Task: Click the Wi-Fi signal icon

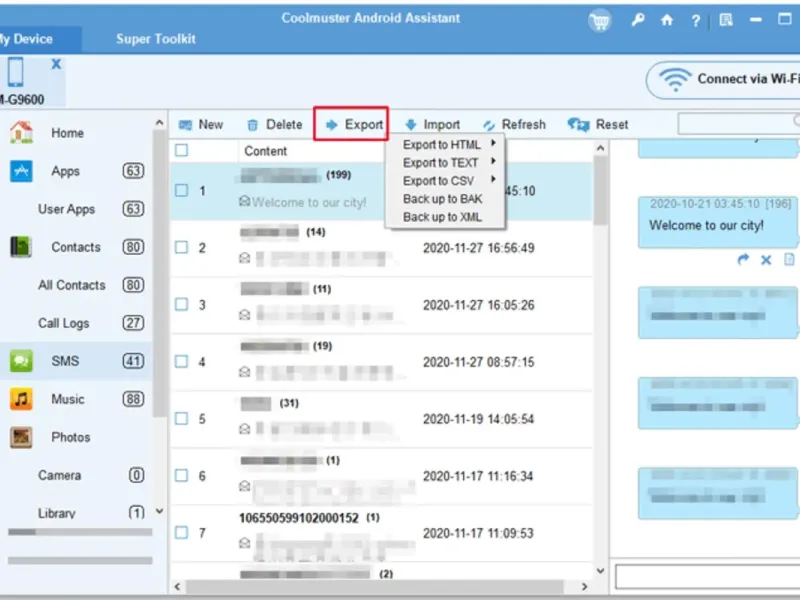Action: point(675,80)
